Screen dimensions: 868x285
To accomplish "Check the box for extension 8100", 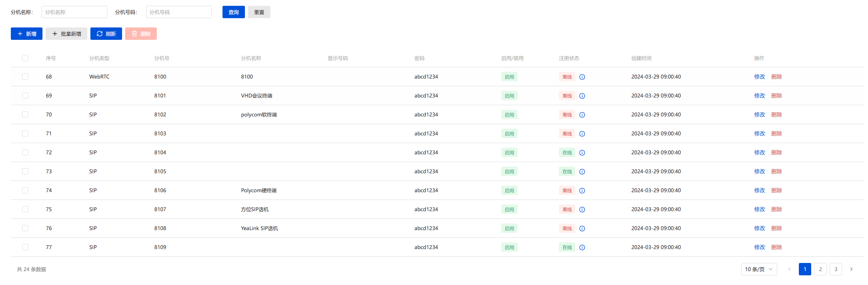I will (x=25, y=77).
